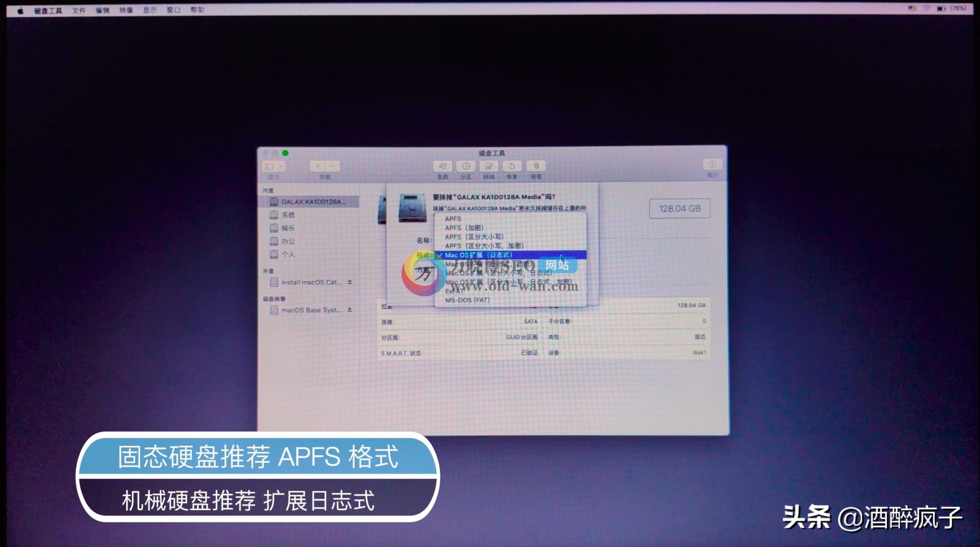Open the sidebar view options dropdown
The height and width of the screenshot is (547, 980).
pos(273,166)
